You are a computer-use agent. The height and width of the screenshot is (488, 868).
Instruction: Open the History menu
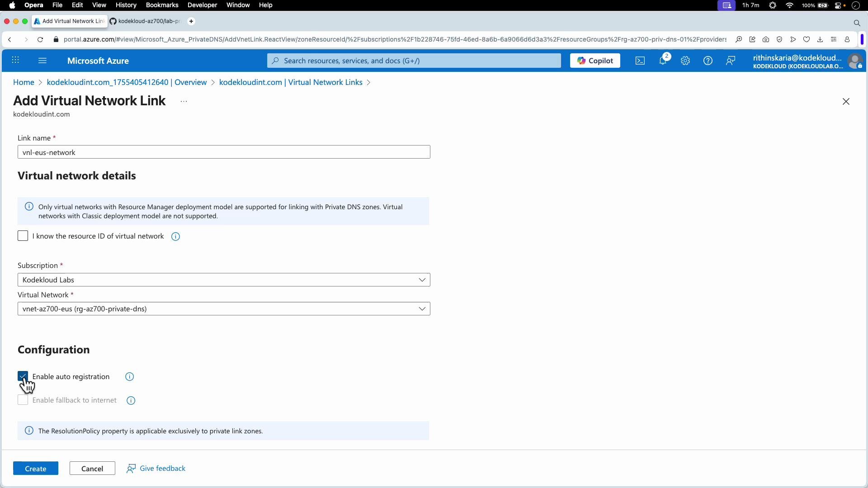click(126, 5)
